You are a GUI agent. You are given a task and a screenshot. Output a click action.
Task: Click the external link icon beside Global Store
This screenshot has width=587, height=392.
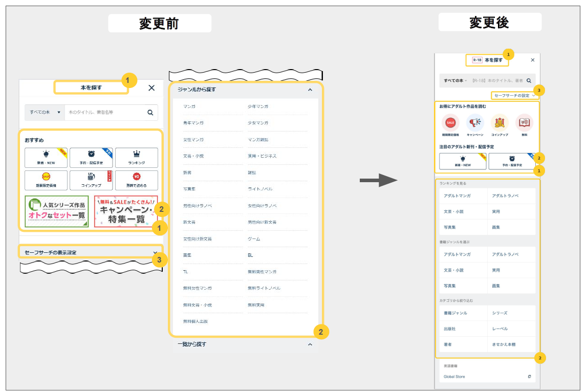529,377
